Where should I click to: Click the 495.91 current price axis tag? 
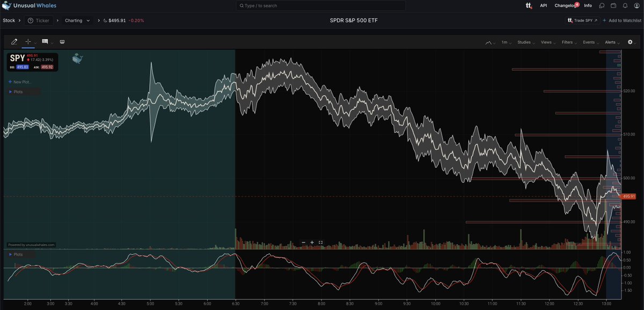point(629,197)
